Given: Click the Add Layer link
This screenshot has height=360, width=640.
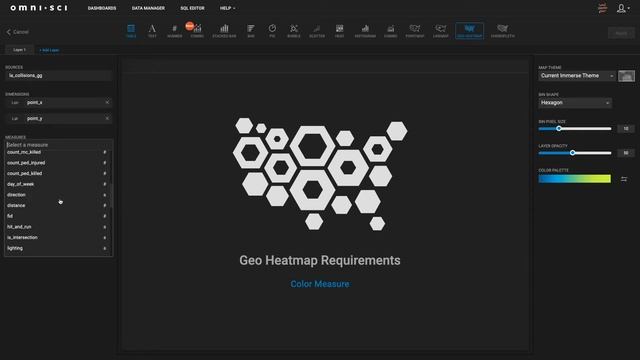Looking at the screenshot, I should click(49, 50).
